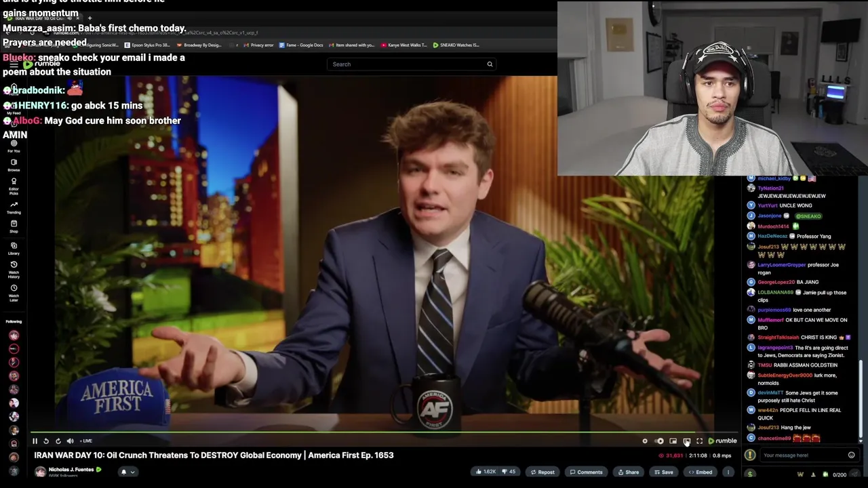Like the video showing 1.62K thumbs up
The image size is (868, 488).
[x=486, y=472]
